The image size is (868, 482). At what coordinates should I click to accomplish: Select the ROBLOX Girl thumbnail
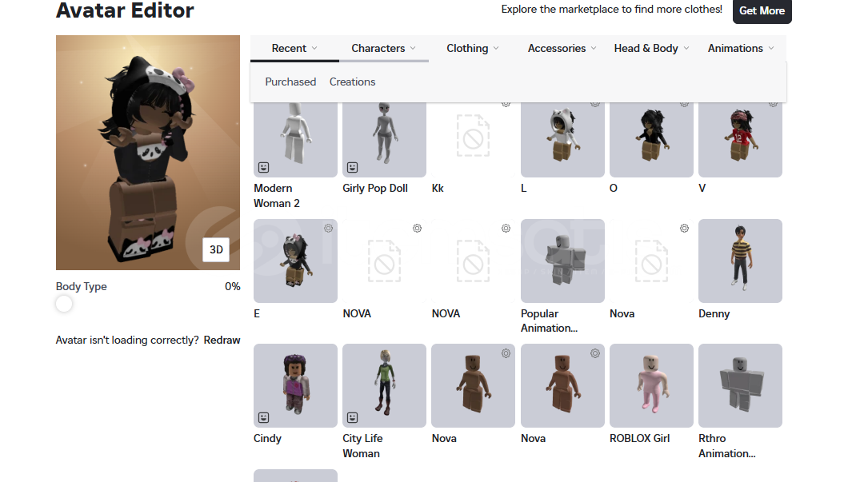tap(651, 386)
